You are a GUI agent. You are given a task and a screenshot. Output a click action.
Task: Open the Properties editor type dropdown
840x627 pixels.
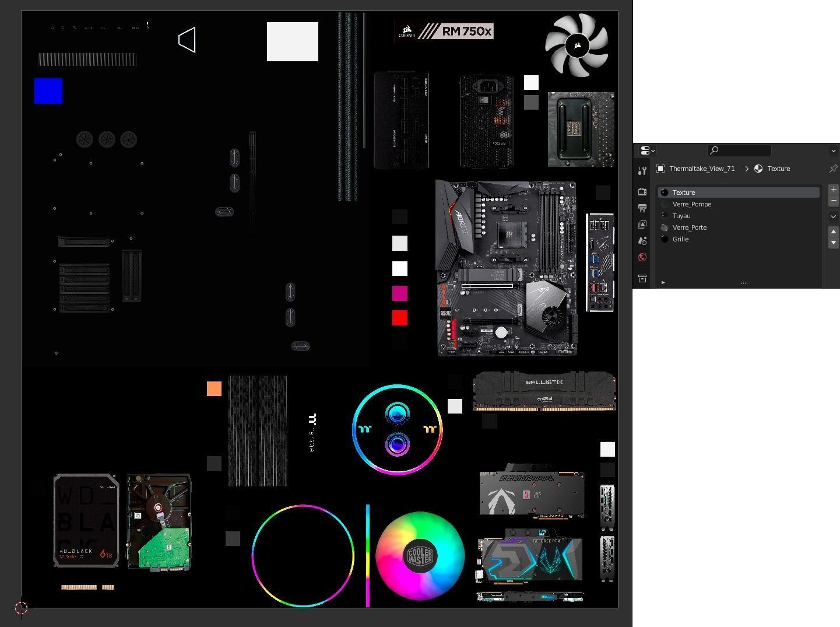tap(648, 150)
